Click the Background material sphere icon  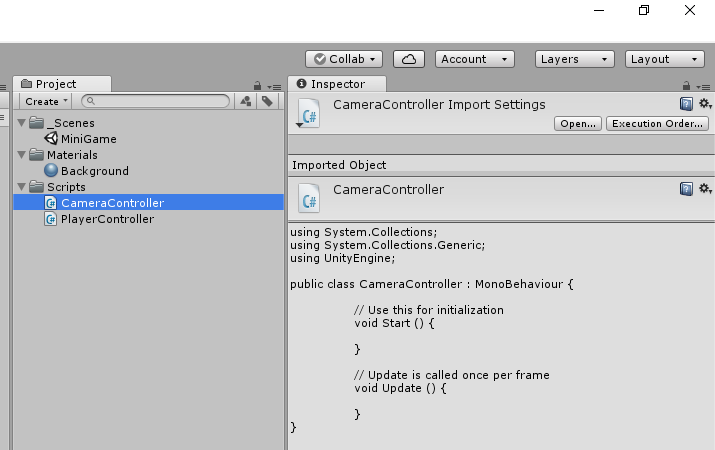tap(51, 170)
